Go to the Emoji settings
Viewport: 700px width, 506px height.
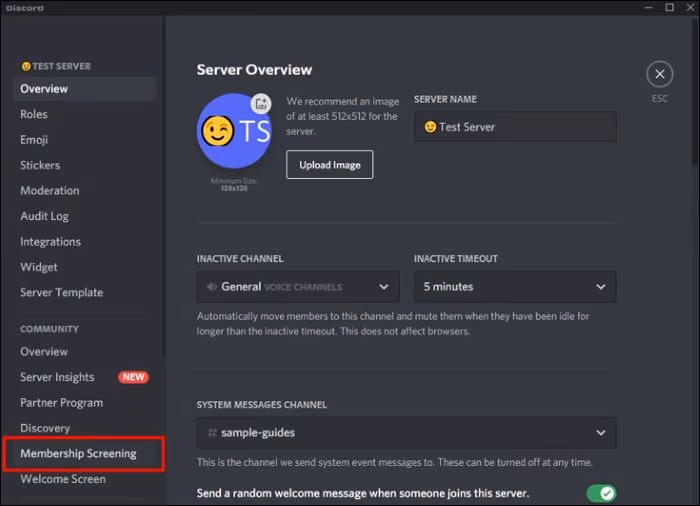34,140
